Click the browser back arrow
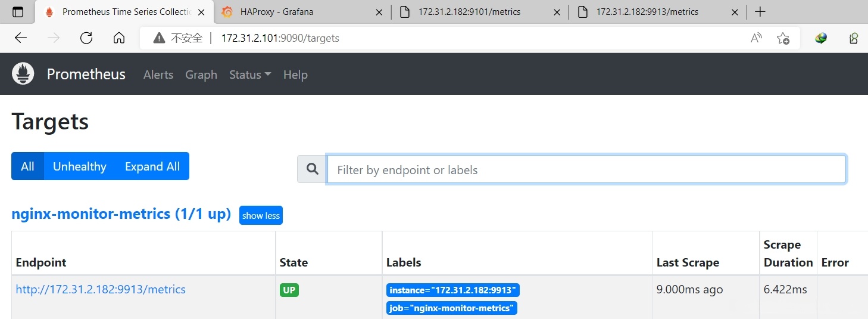 point(21,38)
